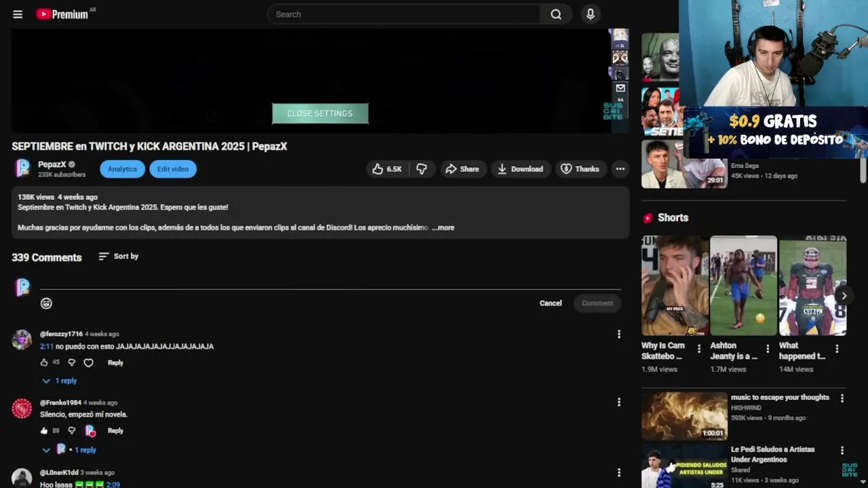This screenshot has width=868, height=488.
Task: Heart the @ferozzy1716 comment
Action: click(88, 363)
